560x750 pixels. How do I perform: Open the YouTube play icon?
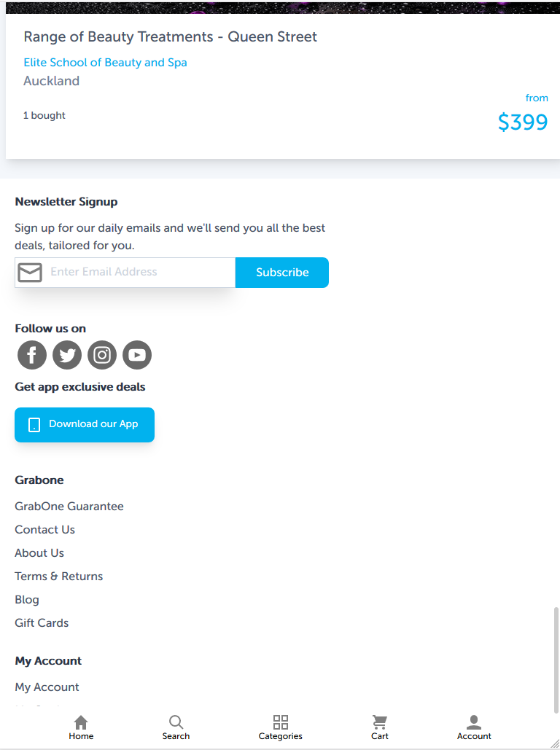(x=137, y=355)
